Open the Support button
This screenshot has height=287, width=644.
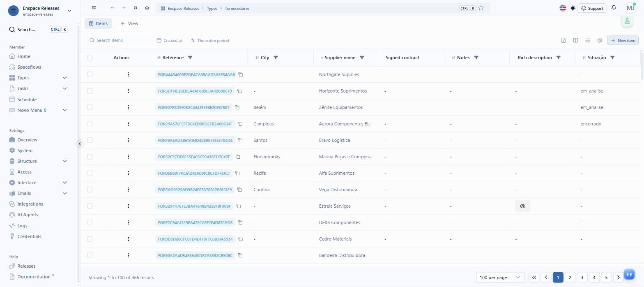pyautogui.click(x=592, y=8)
